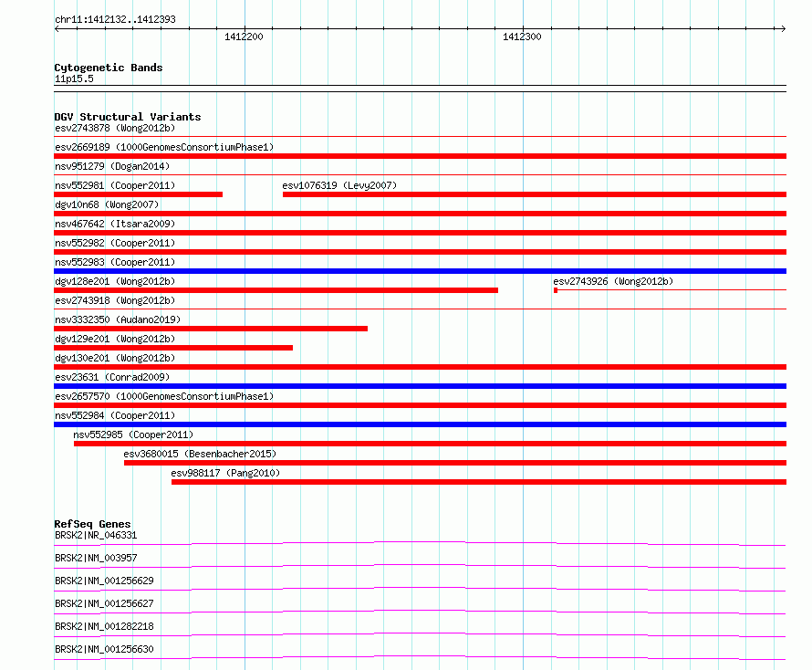Click the blue bar under esv23631 (Conrad2009)
The height and width of the screenshot is (670, 812).
pyautogui.click(x=420, y=386)
